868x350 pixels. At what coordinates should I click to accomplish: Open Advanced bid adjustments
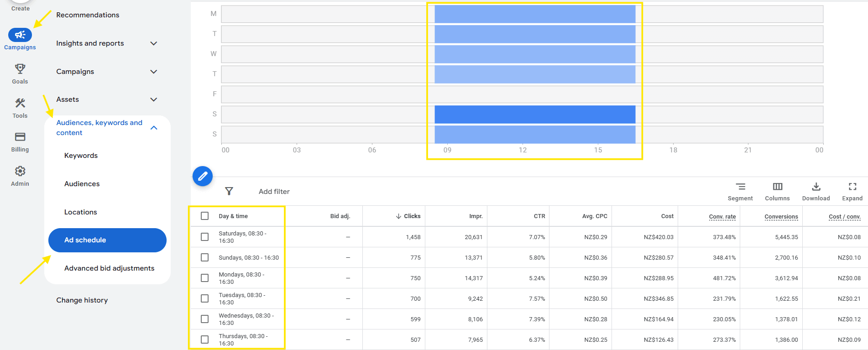109,268
